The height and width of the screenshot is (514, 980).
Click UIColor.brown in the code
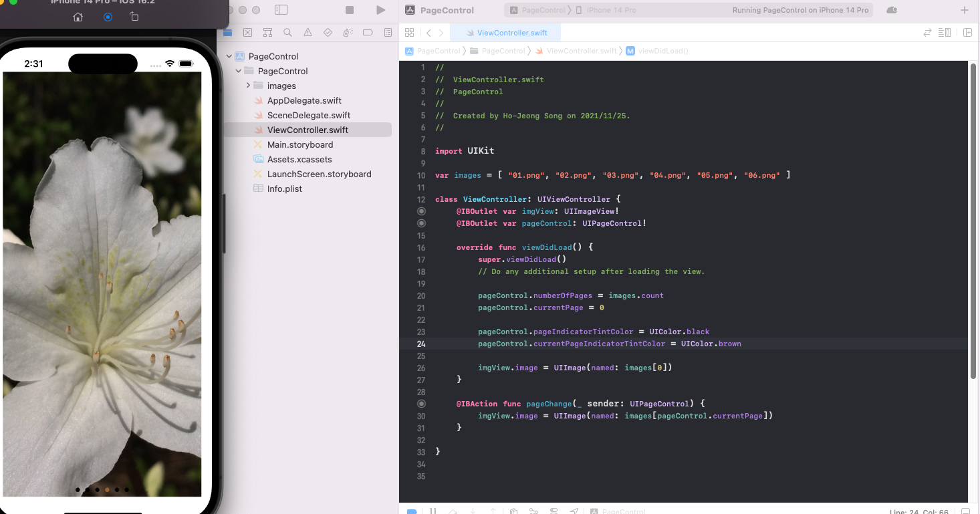pos(711,344)
